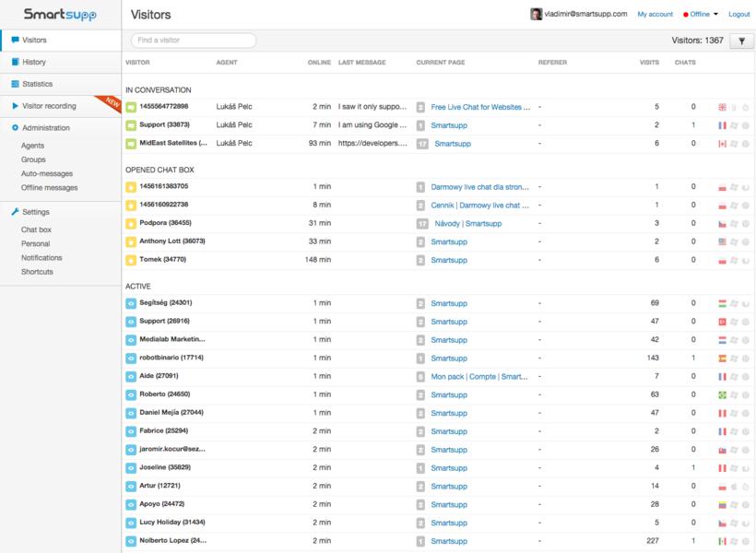Click the Find a visitor search field
Image resolution: width=756 pixels, height=553 pixels.
pos(194,41)
